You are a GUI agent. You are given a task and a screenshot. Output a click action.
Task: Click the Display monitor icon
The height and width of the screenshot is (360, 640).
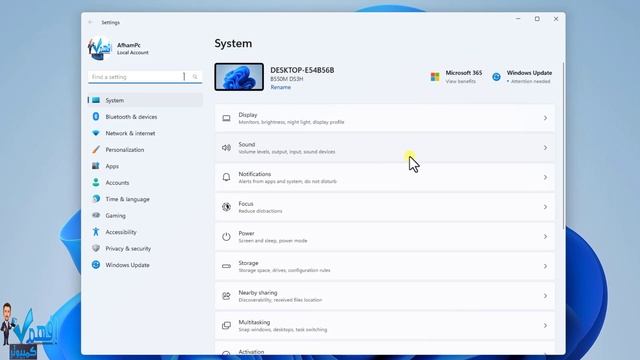[x=226, y=118]
